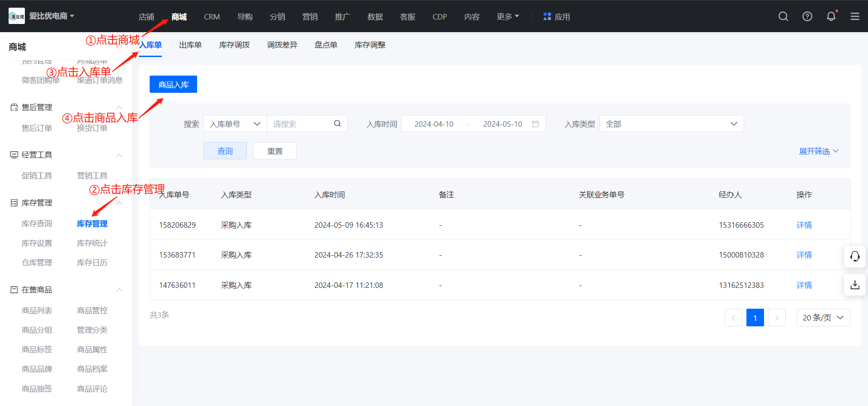Open 商品评论 in sidebar
The image size is (868, 406).
pyautogui.click(x=92, y=389)
